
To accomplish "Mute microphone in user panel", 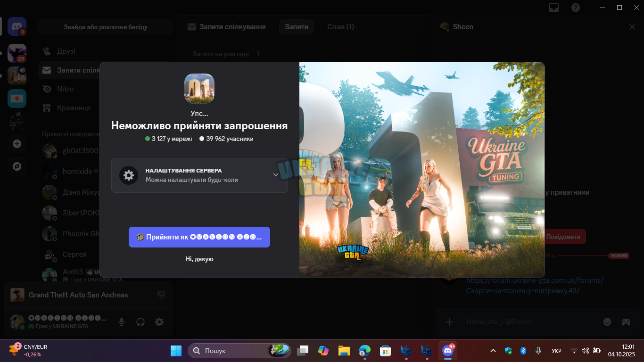I will pos(122,322).
